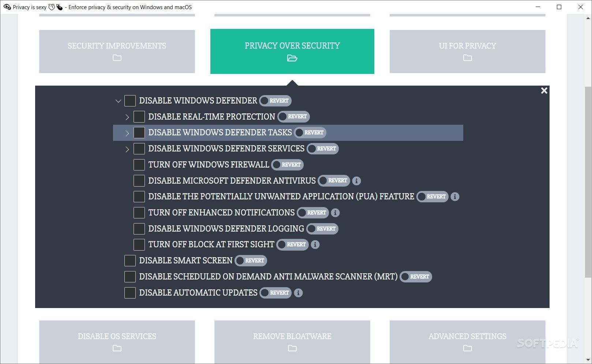This screenshot has height=364, width=592.
Task: Check the Disable Scheduled MRT scanner checkbox
Action: 130,277
